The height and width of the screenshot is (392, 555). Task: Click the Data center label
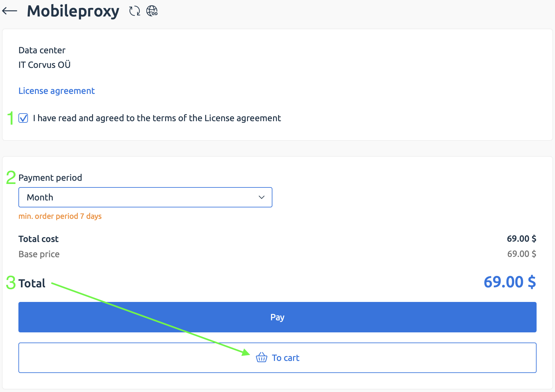(42, 50)
